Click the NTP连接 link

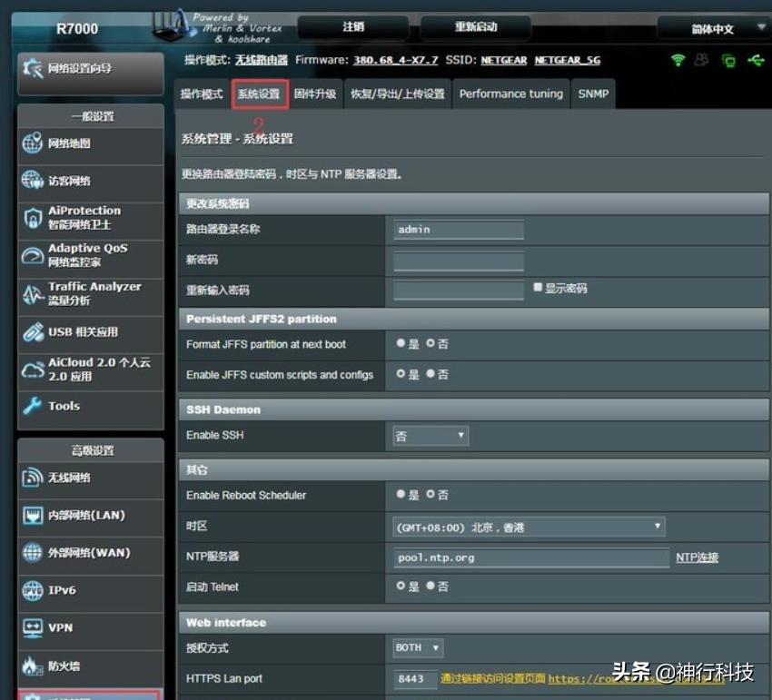point(697,557)
